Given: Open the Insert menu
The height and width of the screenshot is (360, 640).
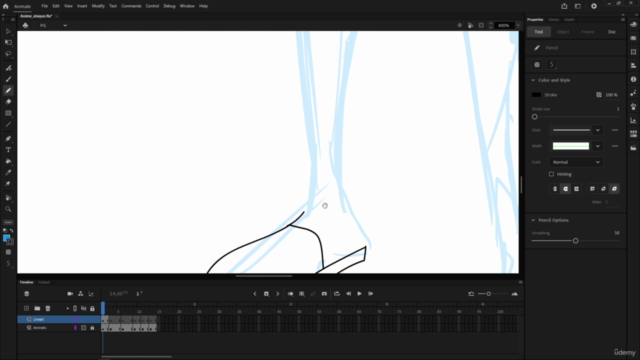Looking at the screenshot, I should click(x=82, y=6).
